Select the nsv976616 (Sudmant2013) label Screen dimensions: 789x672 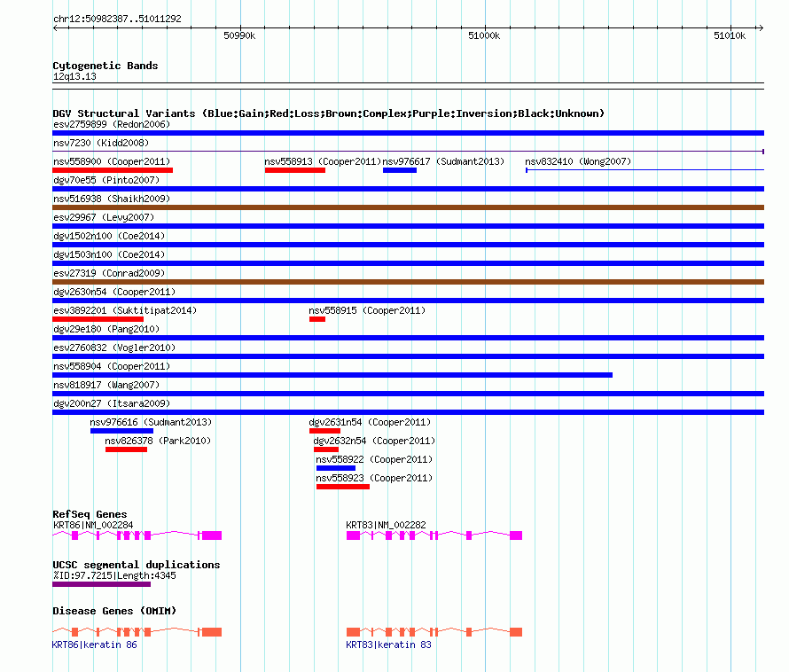pyautogui.click(x=151, y=422)
